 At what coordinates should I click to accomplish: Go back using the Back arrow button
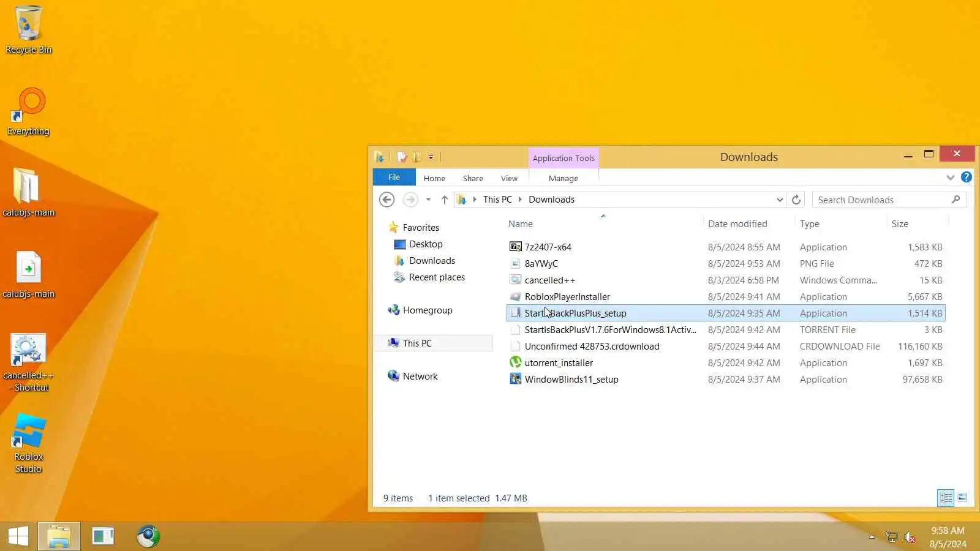coord(386,200)
